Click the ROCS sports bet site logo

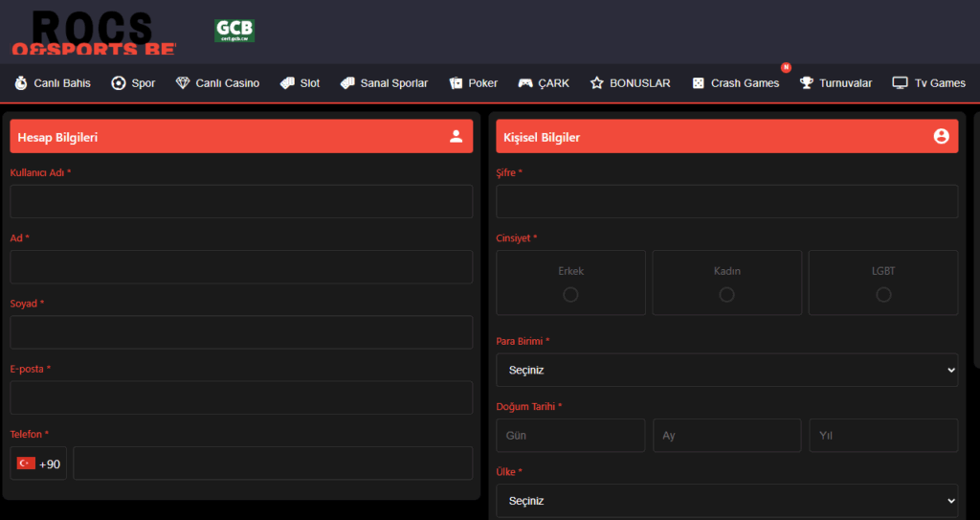pyautogui.click(x=94, y=33)
